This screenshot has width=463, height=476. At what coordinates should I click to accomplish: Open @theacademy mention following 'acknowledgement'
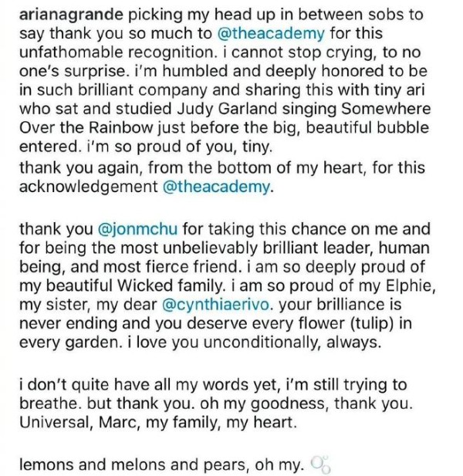(x=216, y=187)
